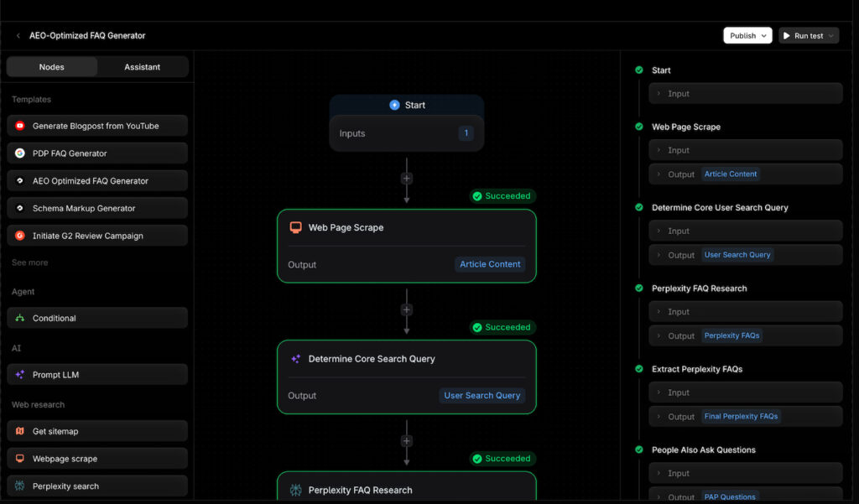This screenshot has width=859, height=504.
Task: Expand the Output User Search Query row
Action: click(746, 255)
